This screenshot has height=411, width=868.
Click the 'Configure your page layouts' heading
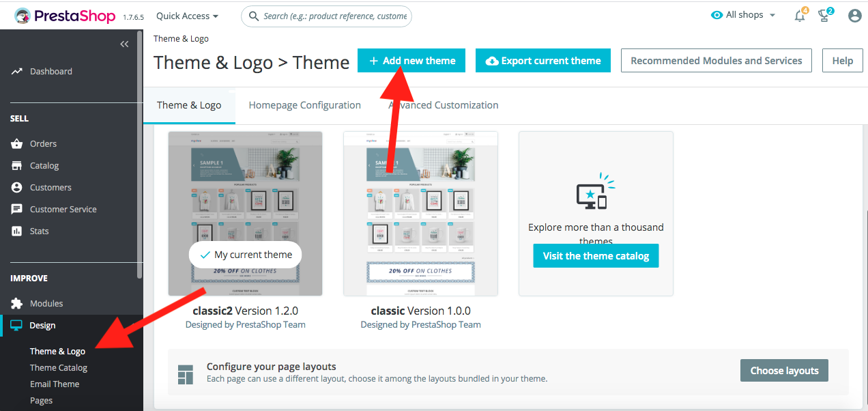click(x=271, y=366)
